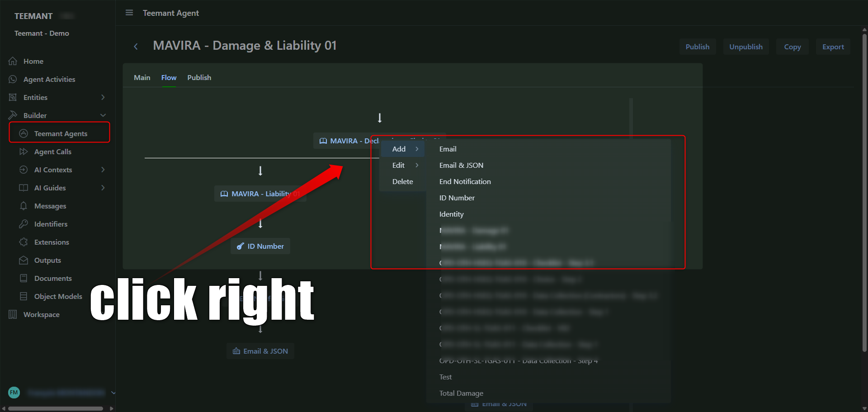The image size is (868, 412).
Task: Click the Extensions puzzle icon
Action: coord(24,242)
